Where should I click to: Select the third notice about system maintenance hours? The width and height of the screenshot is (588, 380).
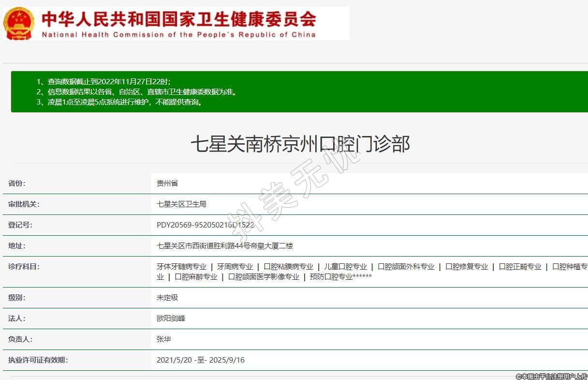tap(120, 102)
